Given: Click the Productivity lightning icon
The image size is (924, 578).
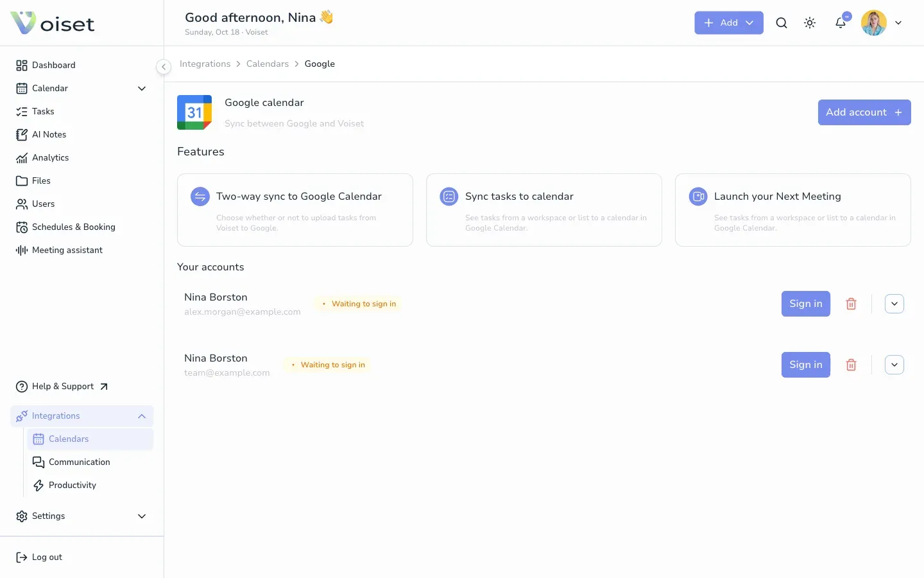Looking at the screenshot, I should (x=38, y=485).
